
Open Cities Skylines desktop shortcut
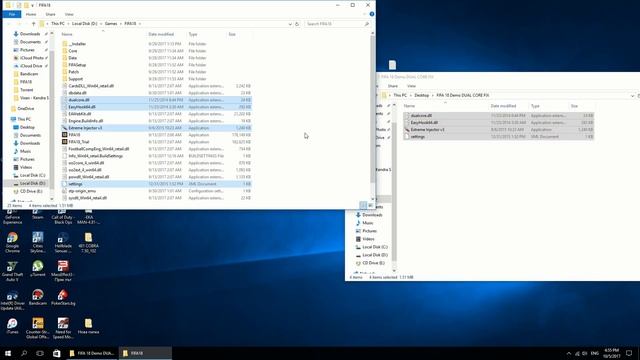tap(38, 242)
